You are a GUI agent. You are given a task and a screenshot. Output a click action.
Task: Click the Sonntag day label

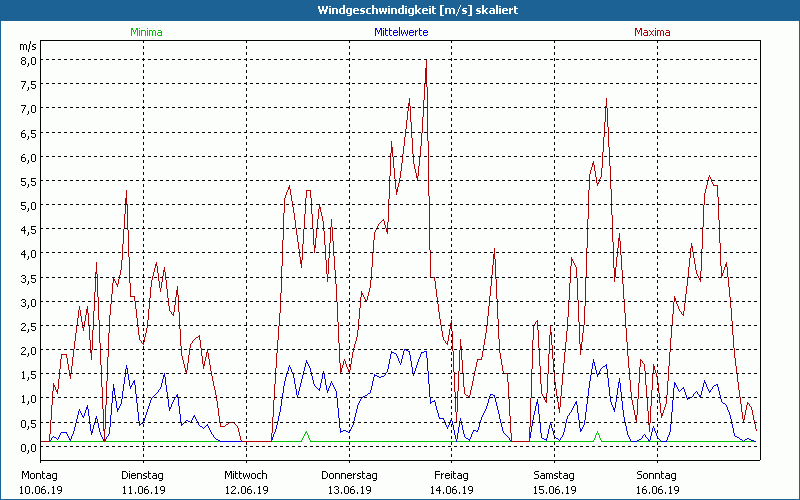[656, 475]
